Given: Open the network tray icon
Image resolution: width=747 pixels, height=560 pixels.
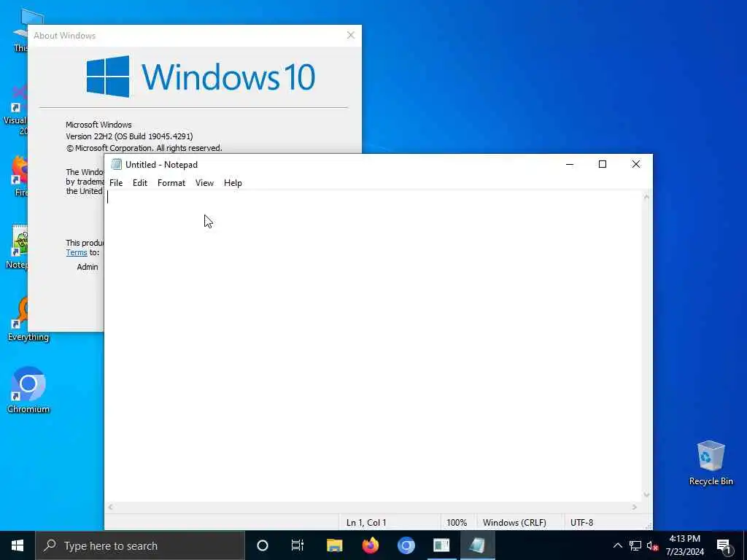Looking at the screenshot, I should (x=635, y=545).
